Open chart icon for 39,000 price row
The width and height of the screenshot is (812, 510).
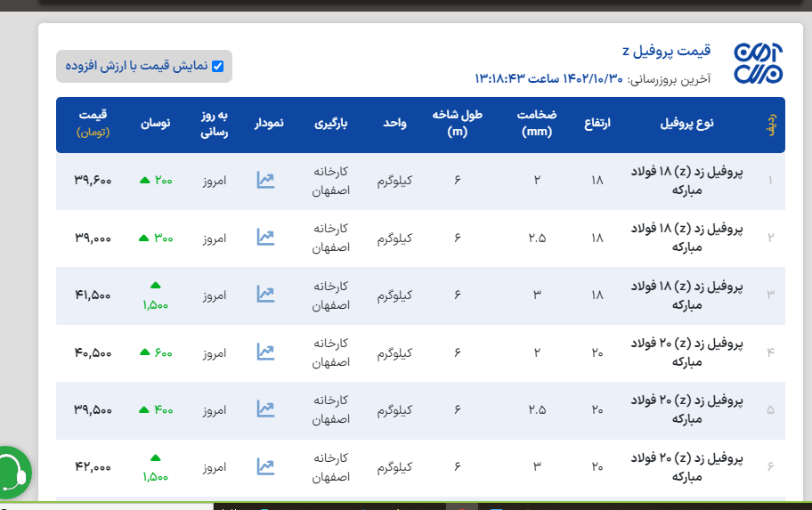point(265,237)
